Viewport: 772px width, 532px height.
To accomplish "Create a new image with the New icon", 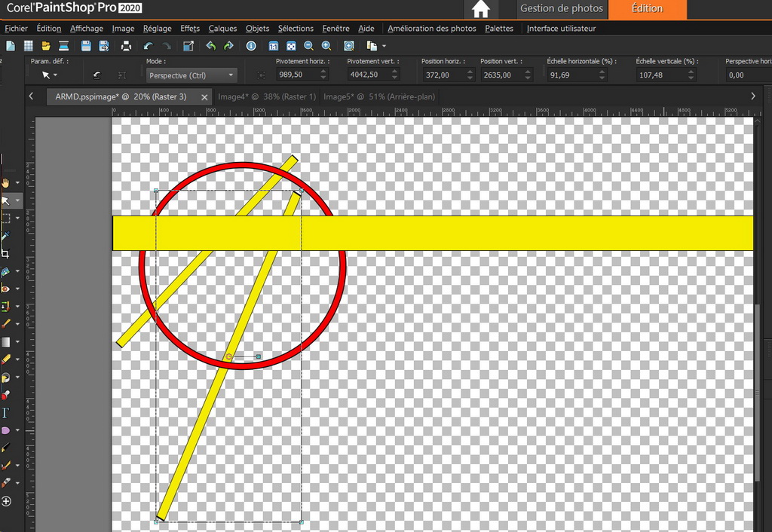I will pos(11,46).
